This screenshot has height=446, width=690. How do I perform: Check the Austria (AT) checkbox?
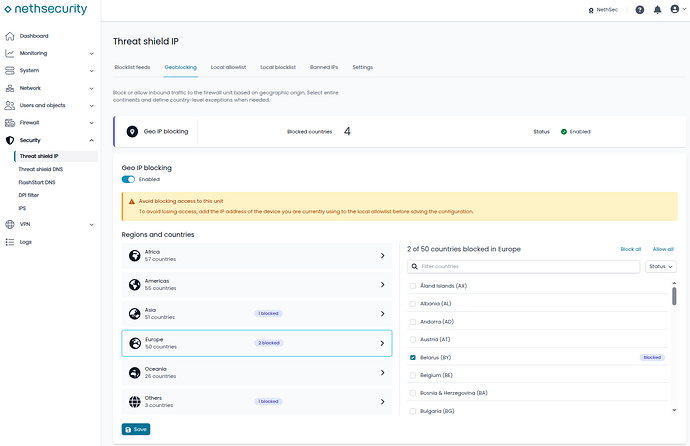[413, 340]
